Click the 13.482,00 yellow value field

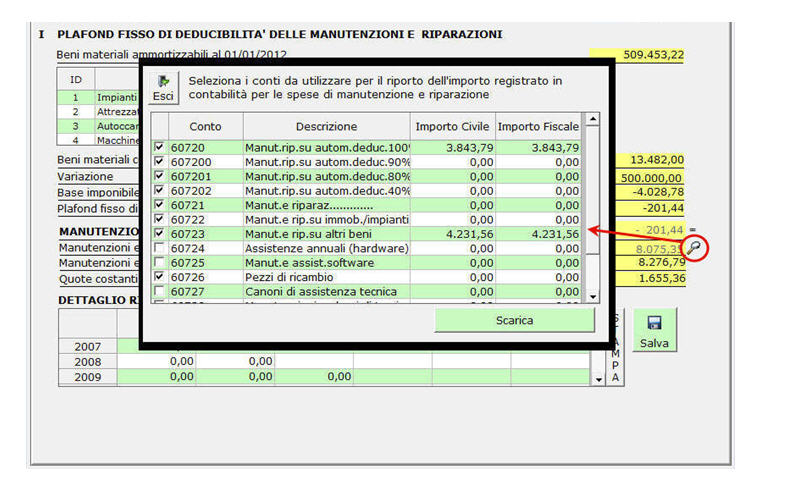(650, 160)
